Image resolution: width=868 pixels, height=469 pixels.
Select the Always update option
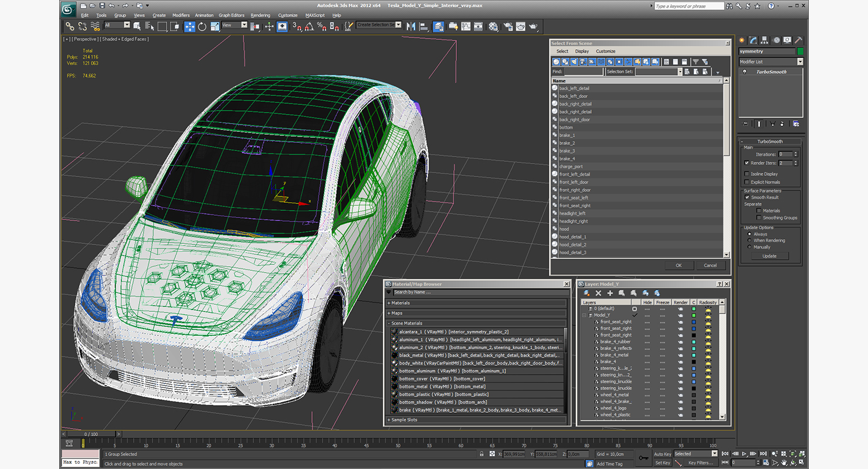click(x=749, y=234)
